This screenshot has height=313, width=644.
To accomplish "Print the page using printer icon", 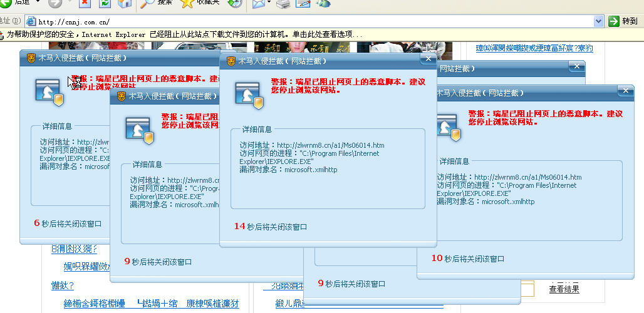I will coord(283,4).
